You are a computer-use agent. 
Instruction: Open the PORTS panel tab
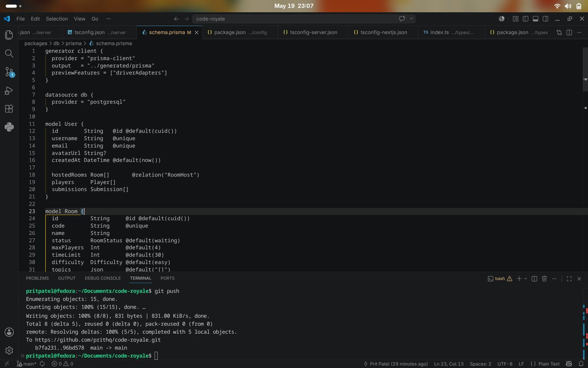[167, 278]
